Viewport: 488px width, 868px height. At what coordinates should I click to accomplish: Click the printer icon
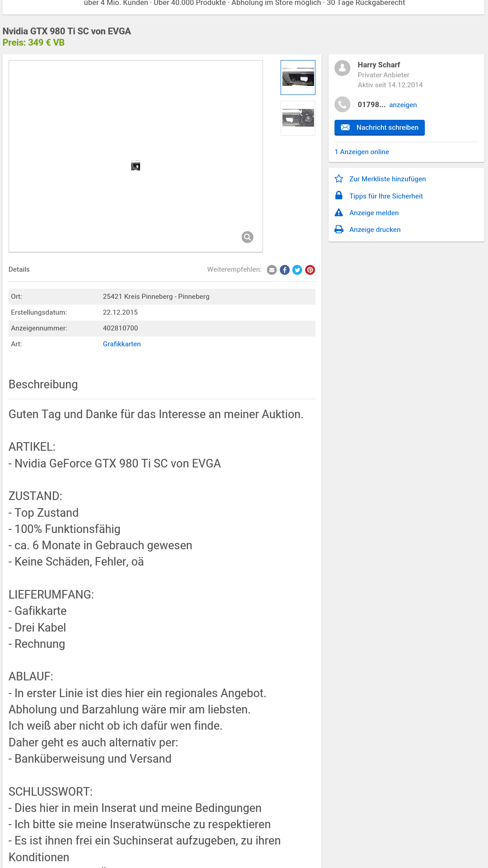coord(339,229)
